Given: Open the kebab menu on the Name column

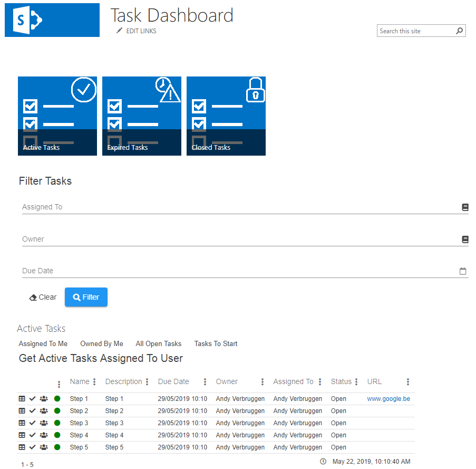Looking at the screenshot, I should click(94, 381).
